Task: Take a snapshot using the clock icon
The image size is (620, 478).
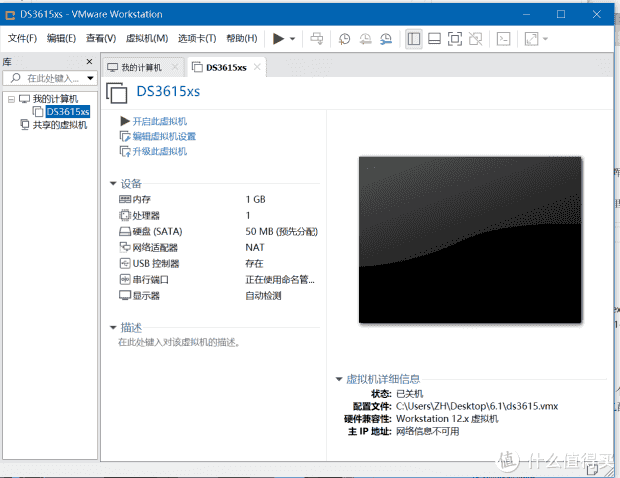Action: 344,39
